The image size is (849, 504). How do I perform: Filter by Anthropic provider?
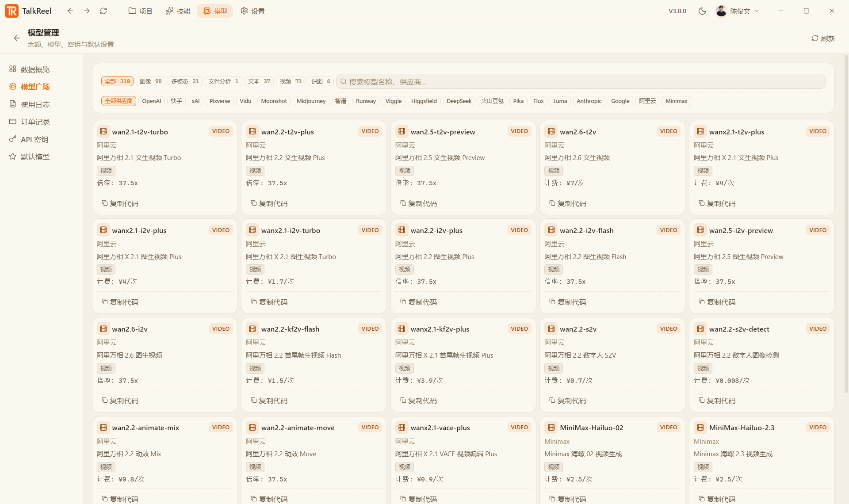pos(589,101)
